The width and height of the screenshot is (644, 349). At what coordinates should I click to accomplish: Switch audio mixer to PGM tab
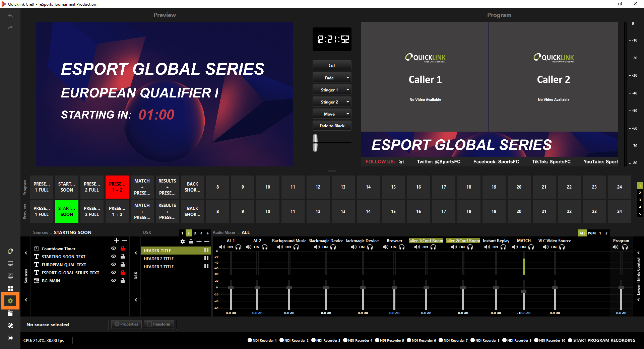[x=592, y=233]
